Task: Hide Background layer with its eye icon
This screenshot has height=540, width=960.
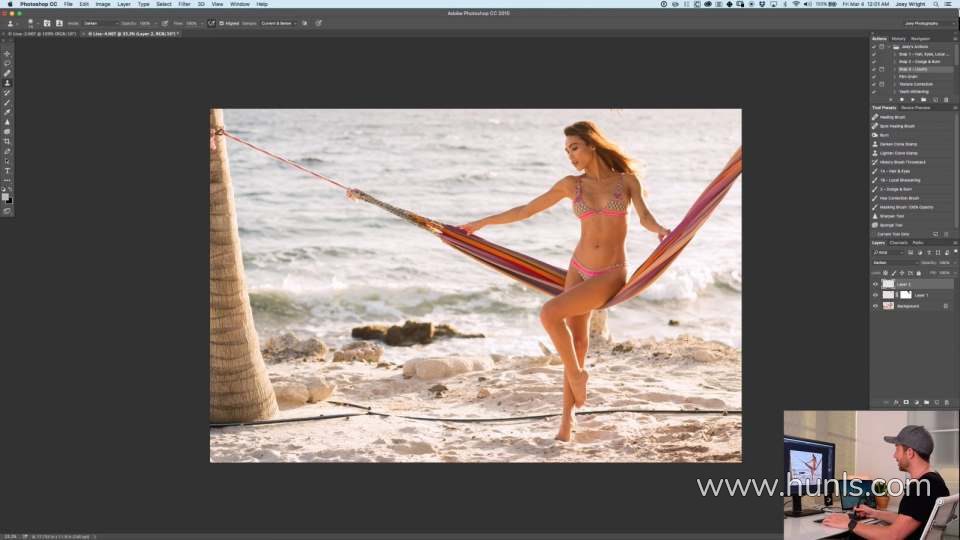Action: (876, 306)
